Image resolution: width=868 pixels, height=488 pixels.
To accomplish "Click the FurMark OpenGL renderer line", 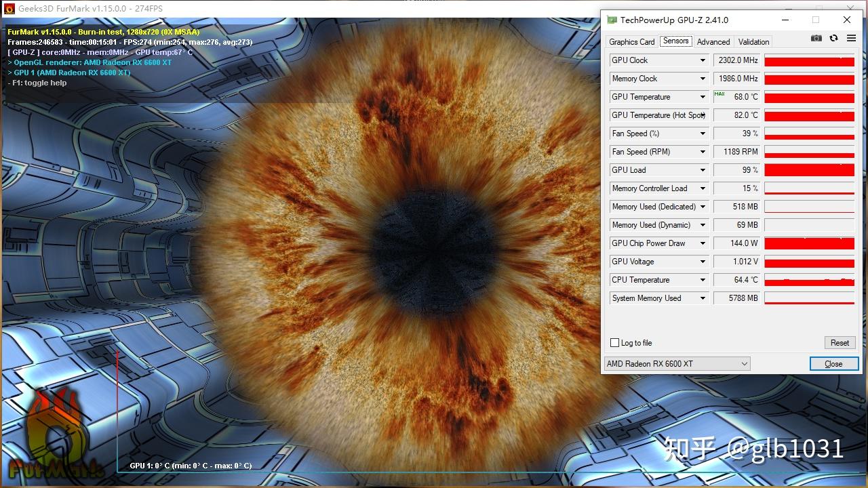I will click(90, 62).
